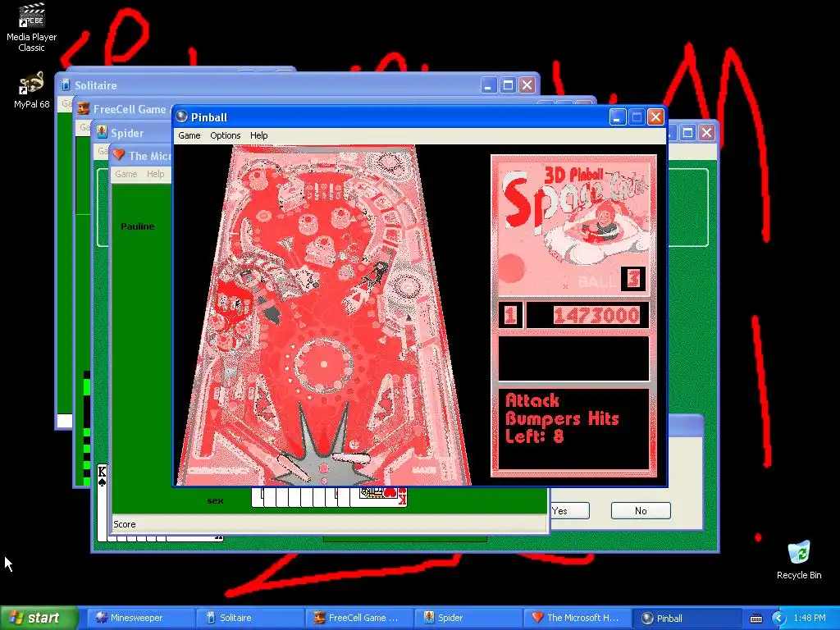Close the Pinball window

655,116
